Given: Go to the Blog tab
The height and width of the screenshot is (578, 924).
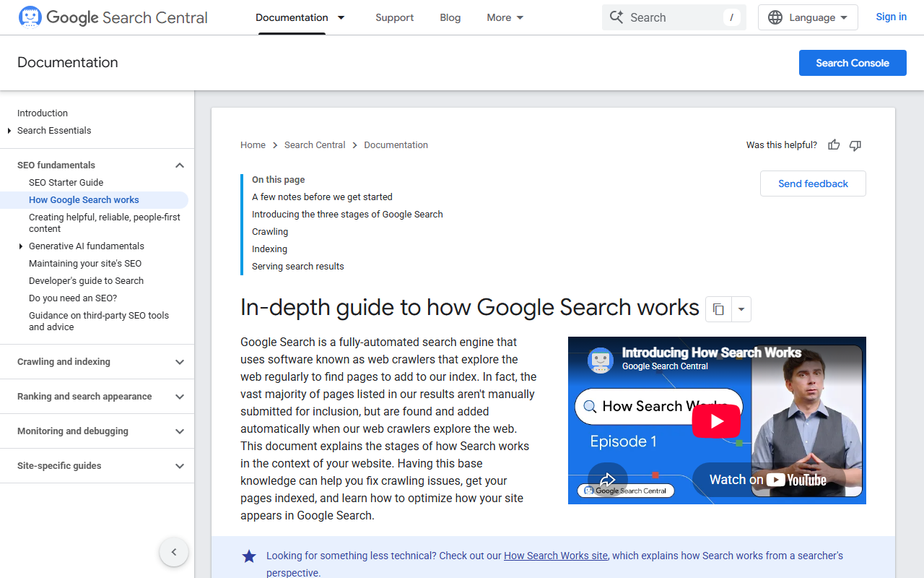Looking at the screenshot, I should tap(450, 17).
